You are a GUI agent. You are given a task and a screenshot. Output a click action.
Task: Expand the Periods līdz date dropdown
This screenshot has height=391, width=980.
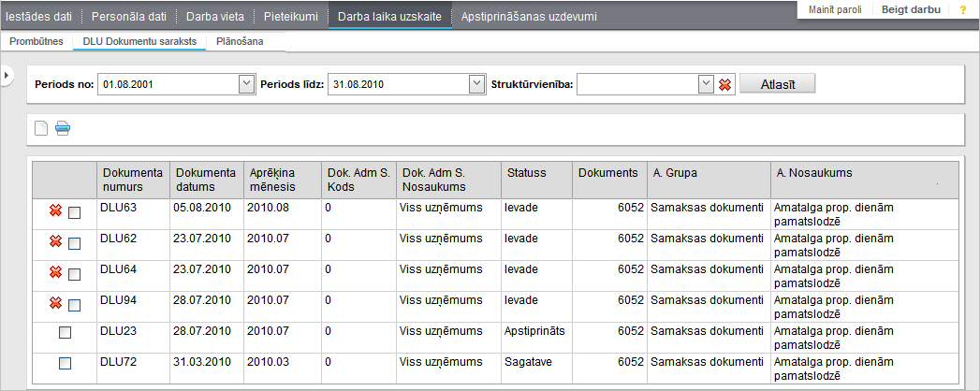click(x=476, y=84)
